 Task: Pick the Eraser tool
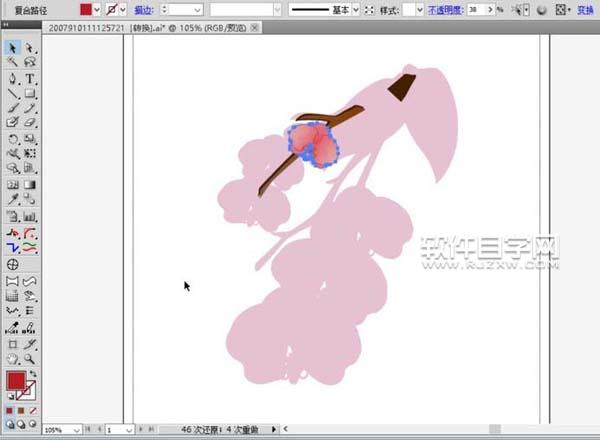[x=30, y=123]
